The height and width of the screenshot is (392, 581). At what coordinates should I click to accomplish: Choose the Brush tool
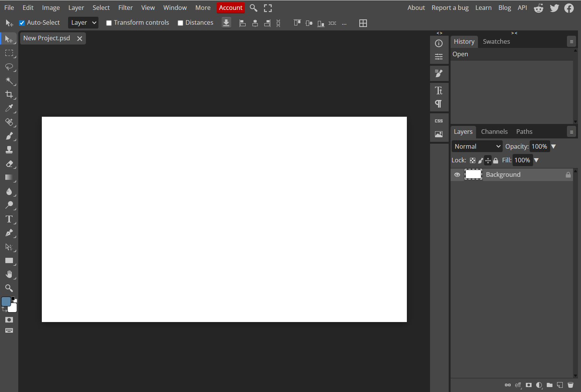click(x=9, y=136)
